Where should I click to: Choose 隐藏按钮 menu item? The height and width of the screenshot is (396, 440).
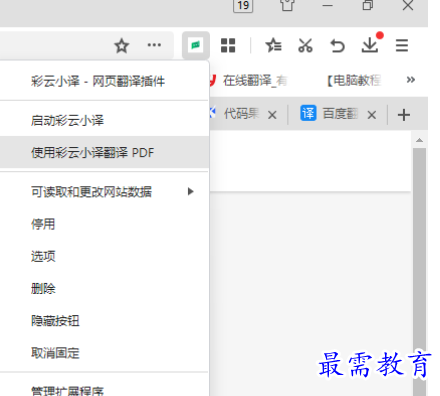104,321
